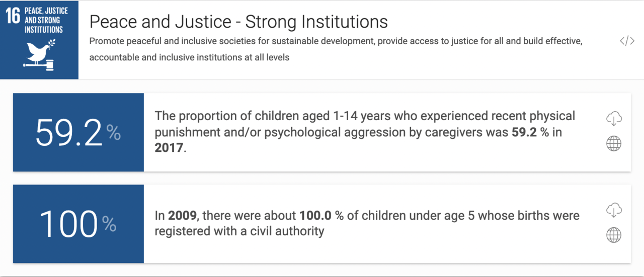This screenshot has height=277, width=644.
Task: Open globe icon for the 59.2% indicator
Action: click(x=614, y=144)
